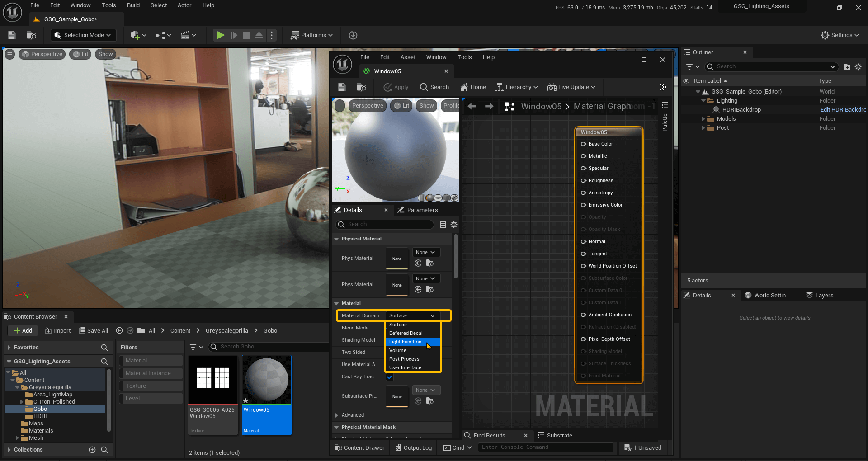This screenshot has height=461, width=868.
Task: Open the Selection Mode dropdown
Action: pos(83,35)
